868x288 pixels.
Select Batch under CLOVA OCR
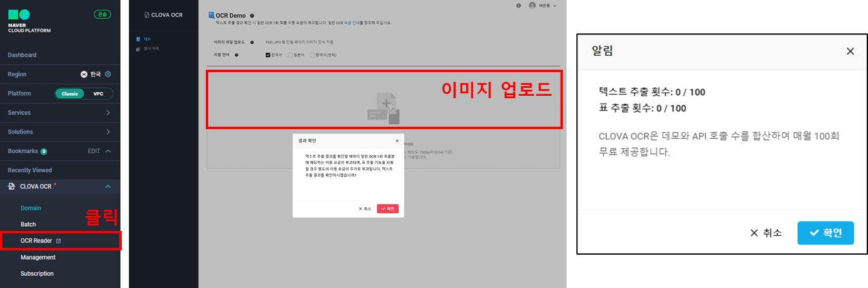(28, 224)
